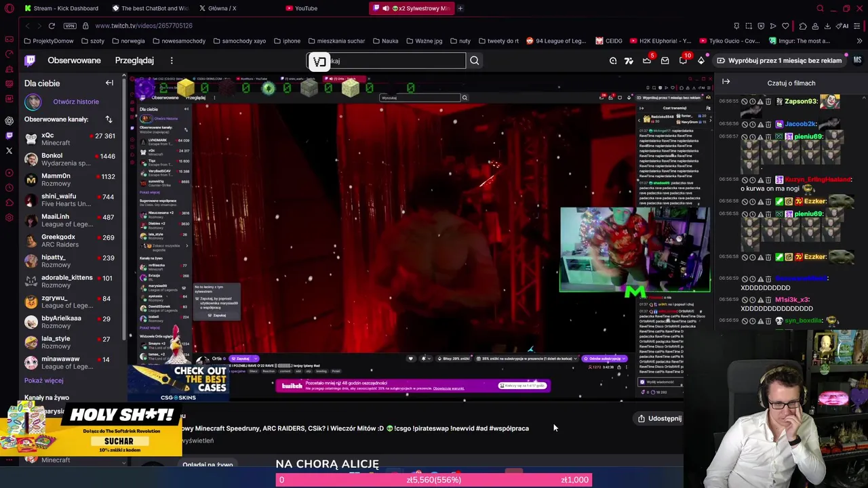
Task: Open the MS user avatar menu
Action: (x=857, y=60)
